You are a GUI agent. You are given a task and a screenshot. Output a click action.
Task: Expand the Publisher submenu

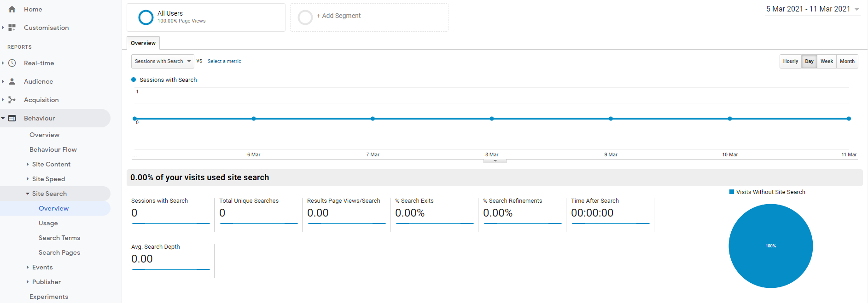tap(28, 282)
